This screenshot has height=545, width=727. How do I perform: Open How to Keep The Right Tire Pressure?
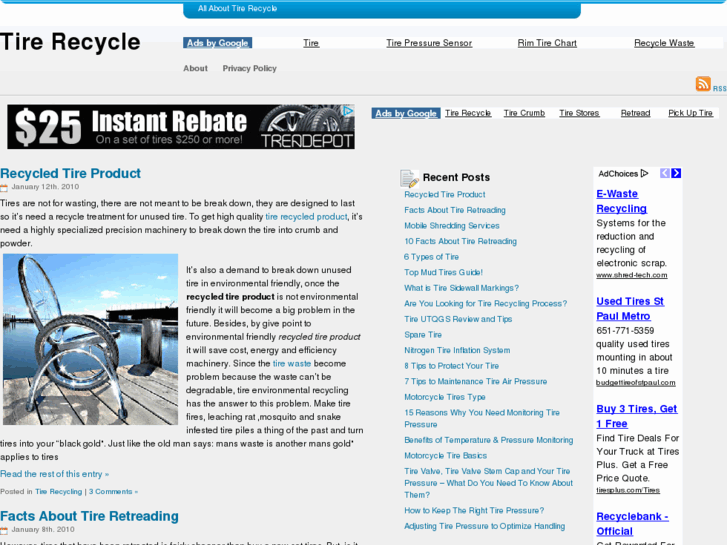click(474, 511)
